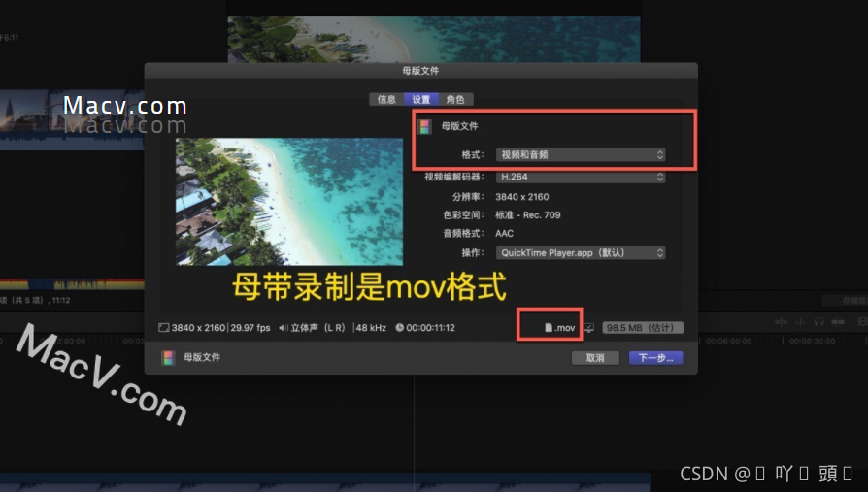
Task: Click the speaker icon next to 立体声
Action: point(284,328)
